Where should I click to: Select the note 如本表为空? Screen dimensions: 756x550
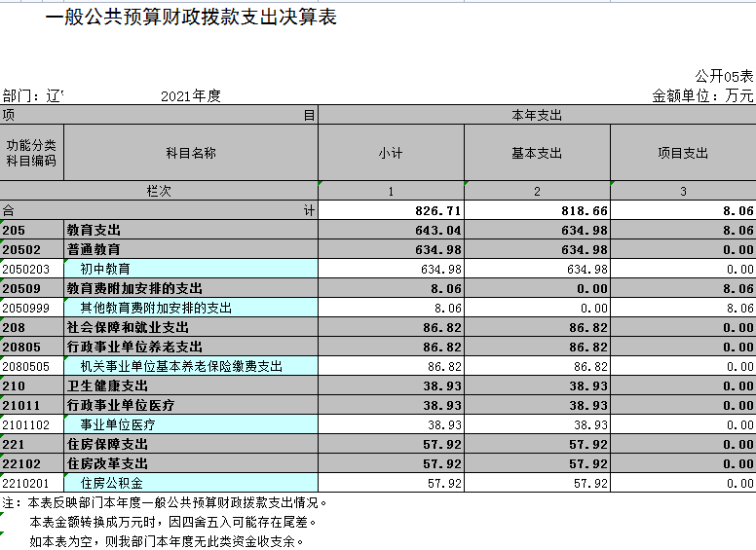167,541
